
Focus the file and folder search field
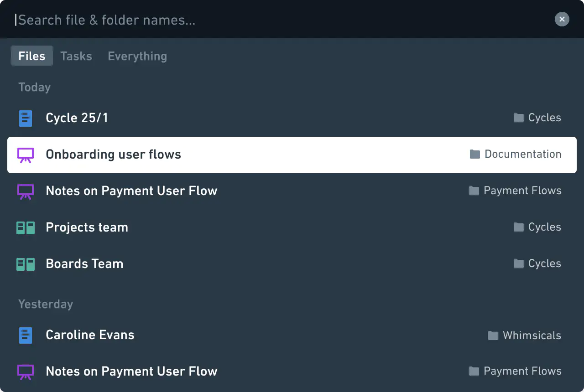pyautogui.click(x=274, y=20)
